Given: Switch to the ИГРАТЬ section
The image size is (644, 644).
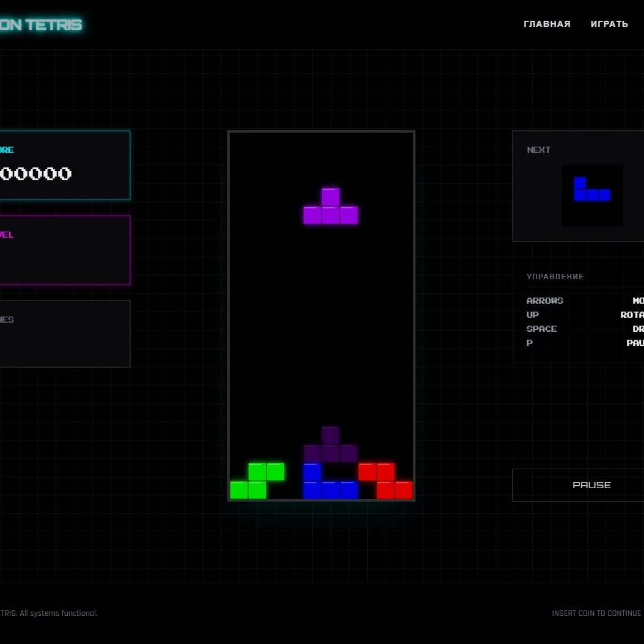Looking at the screenshot, I should [x=609, y=24].
